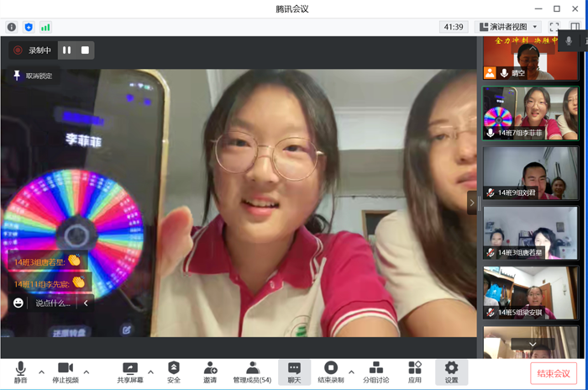
Task: Check the green network signal icon
Action: 45,27
